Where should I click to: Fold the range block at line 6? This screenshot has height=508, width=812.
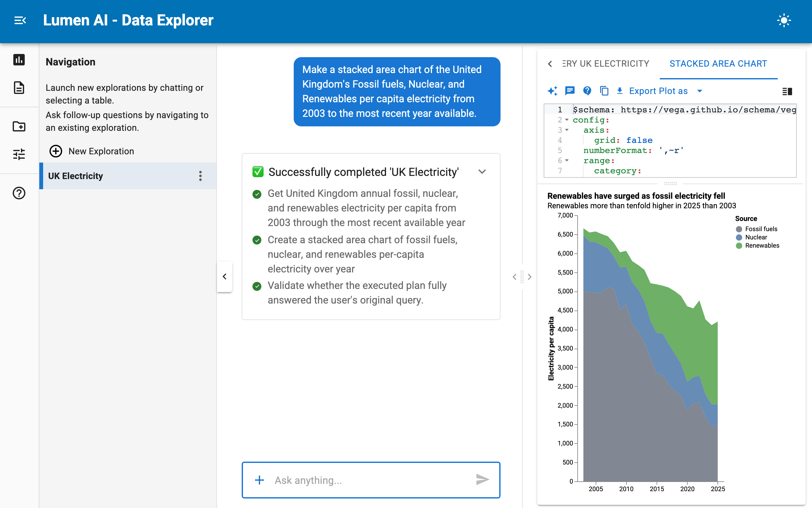(567, 161)
